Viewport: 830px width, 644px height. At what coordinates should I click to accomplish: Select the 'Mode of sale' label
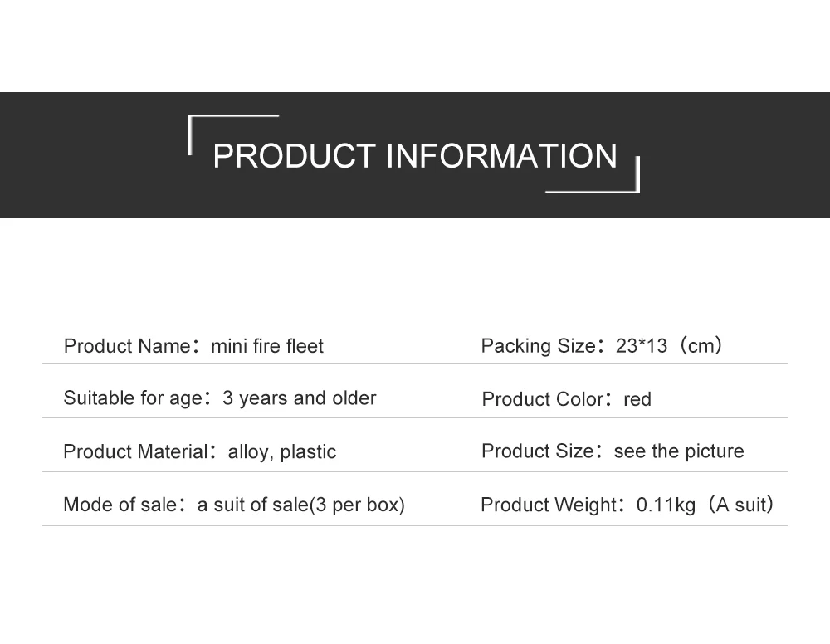(120, 505)
